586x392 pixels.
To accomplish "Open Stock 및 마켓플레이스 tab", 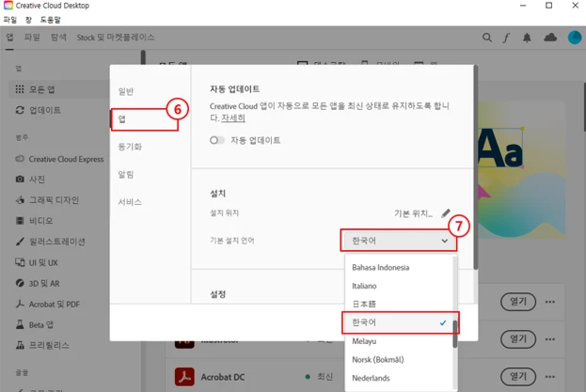I will point(116,38).
